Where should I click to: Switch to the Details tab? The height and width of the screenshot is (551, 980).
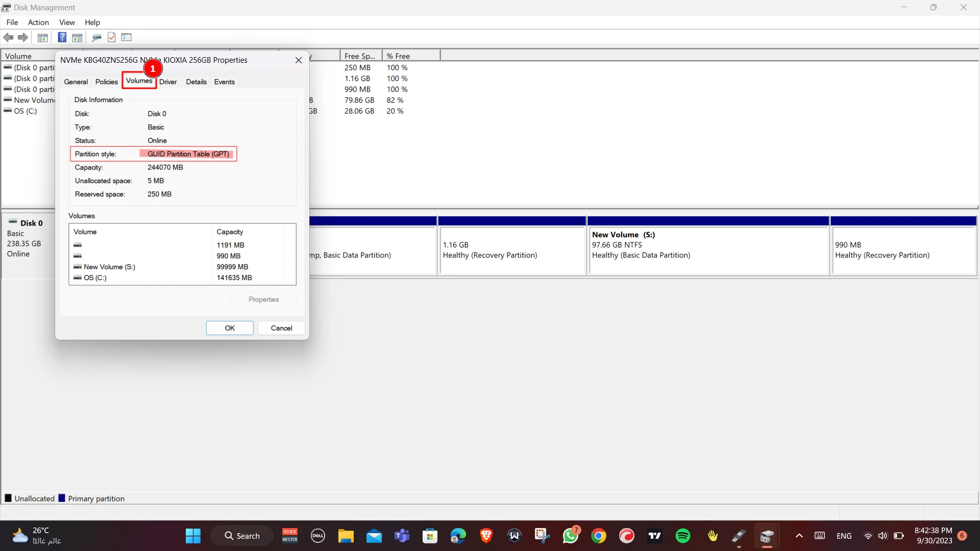point(196,82)
